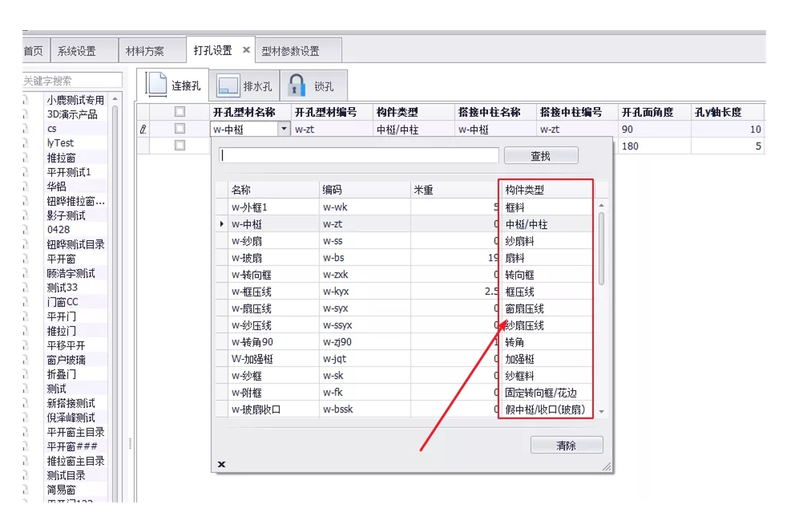Click the small x at popup bottom-left
Image resolution: width=786 pixels, height=532 pixels.
[221, 465]
